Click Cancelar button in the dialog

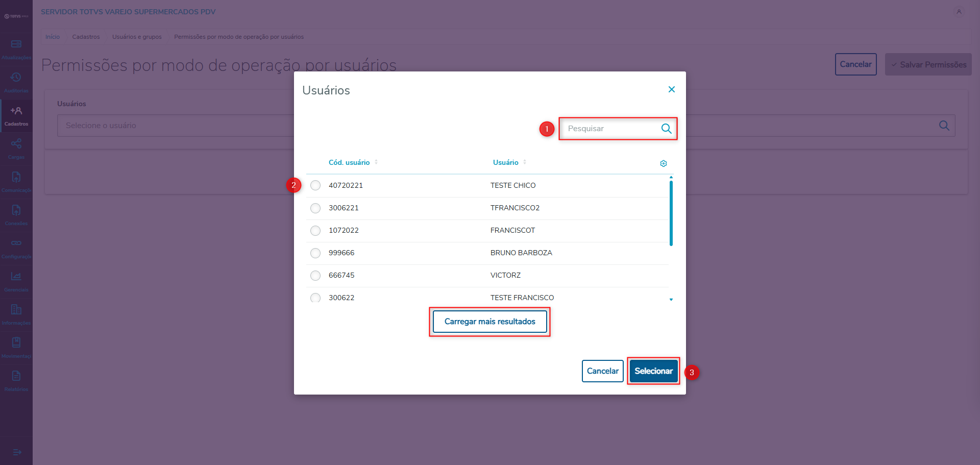click(x=603, y=371)
